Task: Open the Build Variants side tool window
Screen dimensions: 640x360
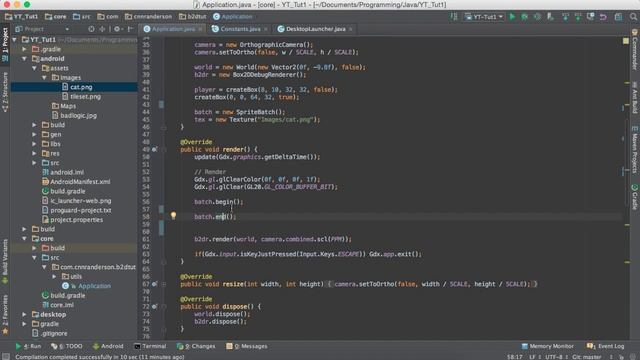Action: coord(5,261)
